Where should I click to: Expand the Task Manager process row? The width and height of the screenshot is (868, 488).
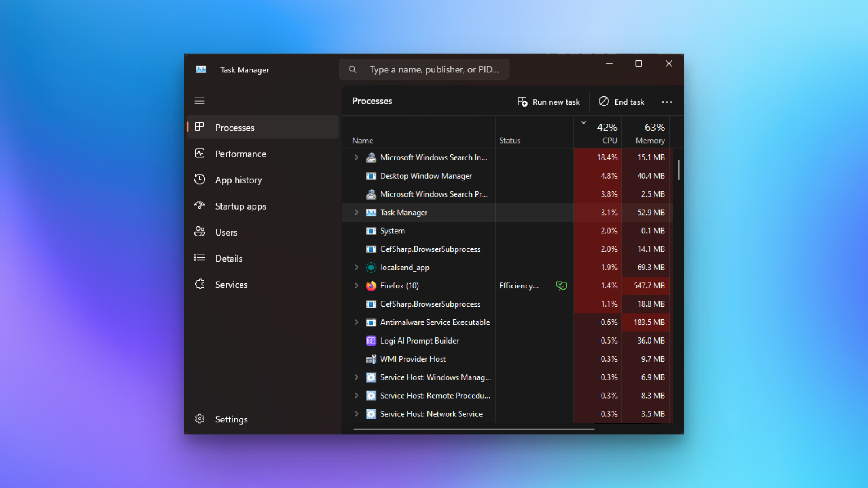click(356, 212)
